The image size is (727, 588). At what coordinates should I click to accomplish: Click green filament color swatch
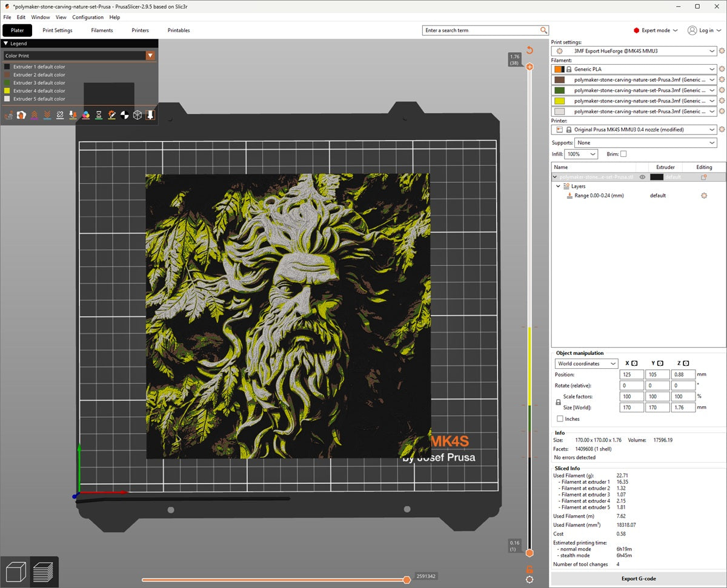(560, 90)
